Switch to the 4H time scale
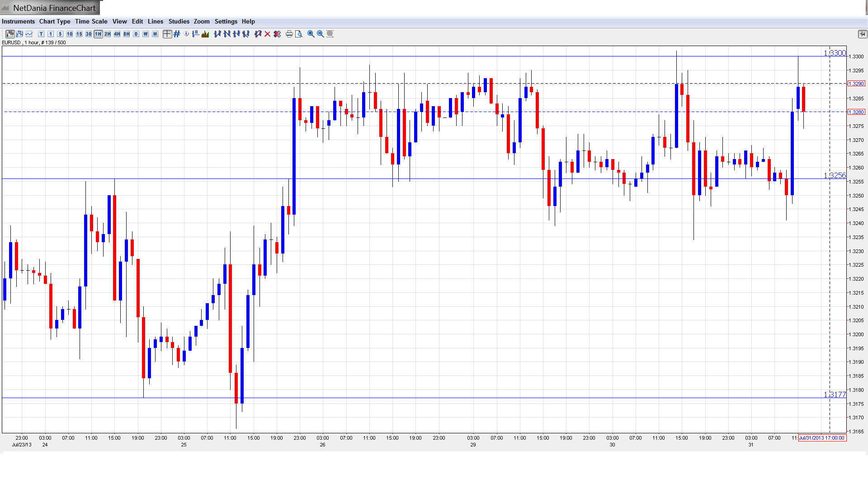 (x=117, y=34)
